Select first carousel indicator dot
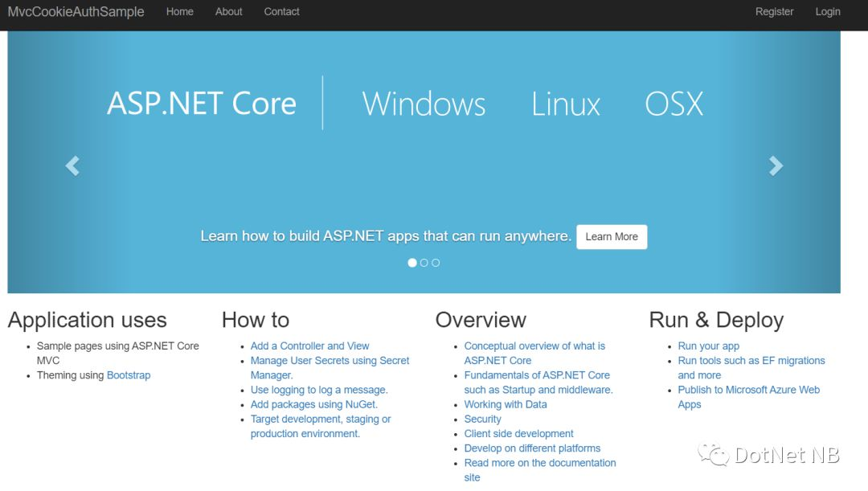 (x=411, y=263)
